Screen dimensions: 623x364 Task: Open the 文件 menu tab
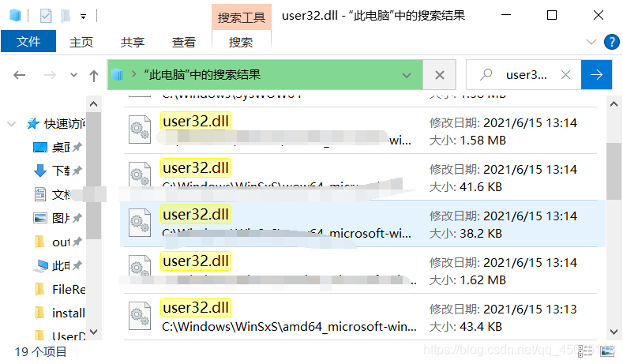[x=28, y=41]
